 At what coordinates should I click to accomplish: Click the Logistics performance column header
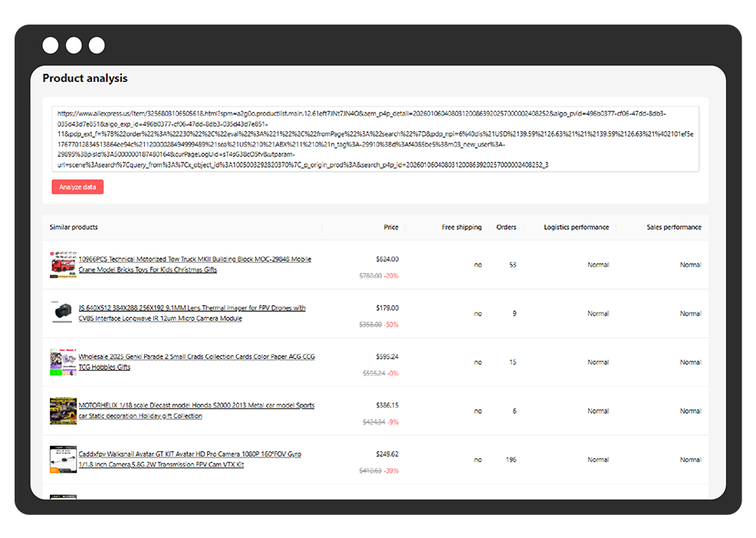(576, 228)
